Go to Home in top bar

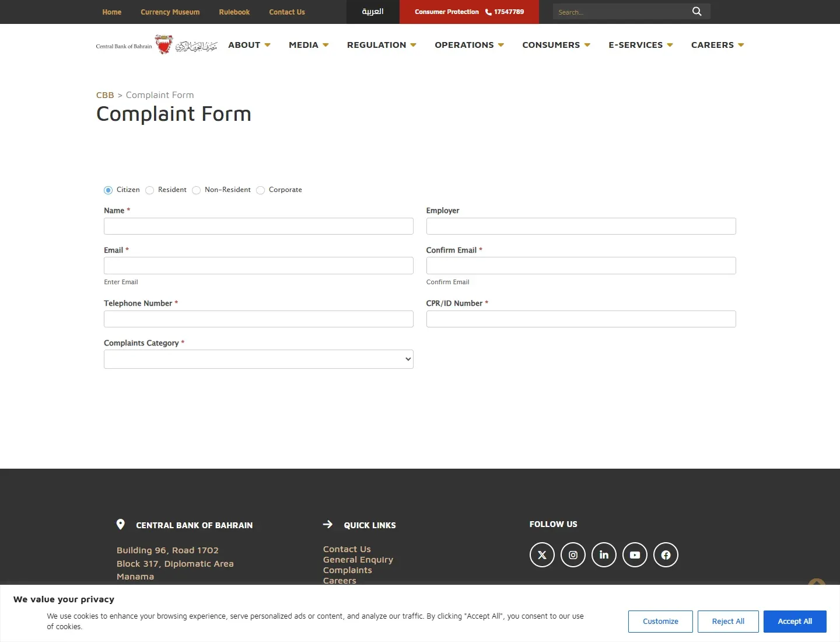coord(112,12)
